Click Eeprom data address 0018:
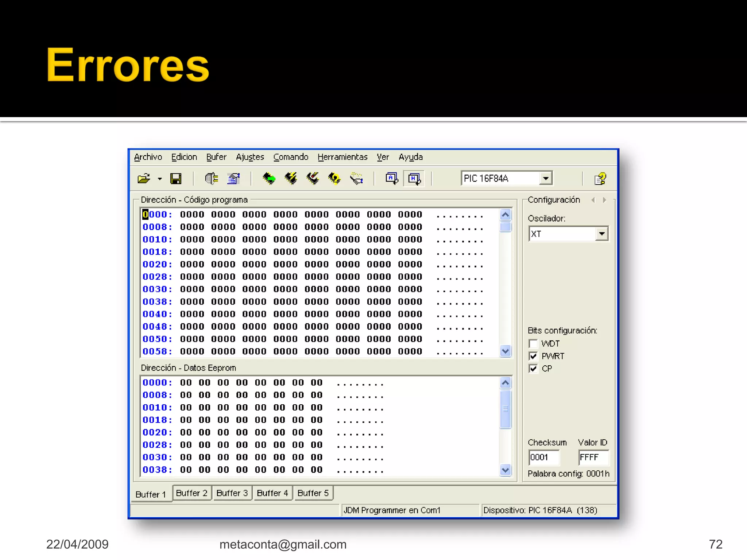This screenshot has width=747, height=560. [x=157, y=420]
